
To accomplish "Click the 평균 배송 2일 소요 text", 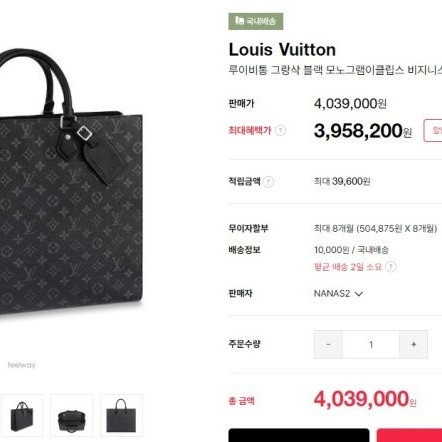I will click(x=348, y=267).
